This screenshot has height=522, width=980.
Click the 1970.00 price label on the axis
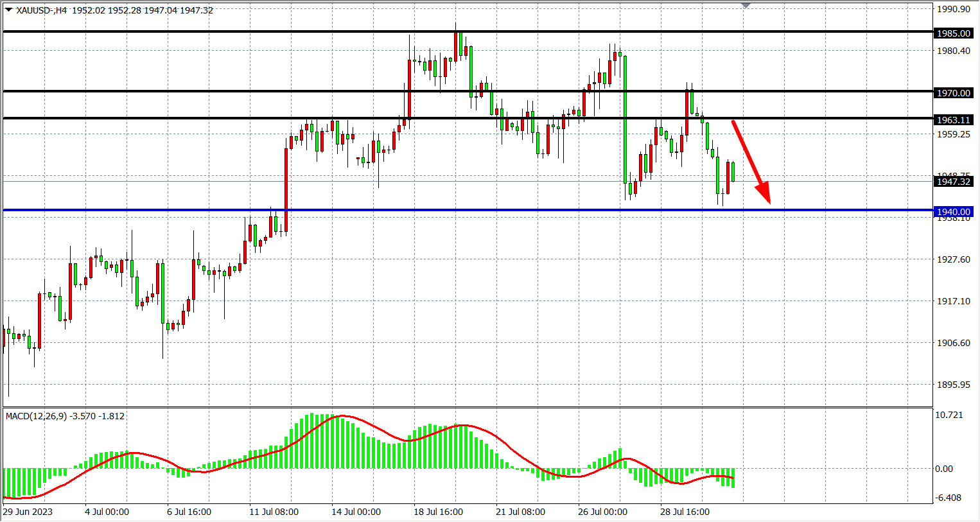click(953, 93)
